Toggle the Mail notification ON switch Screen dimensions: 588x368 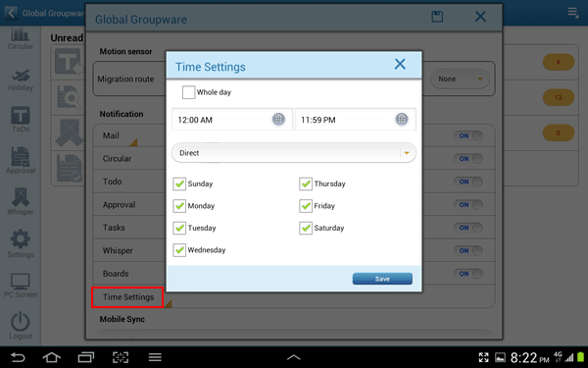(x=468, y=135)
